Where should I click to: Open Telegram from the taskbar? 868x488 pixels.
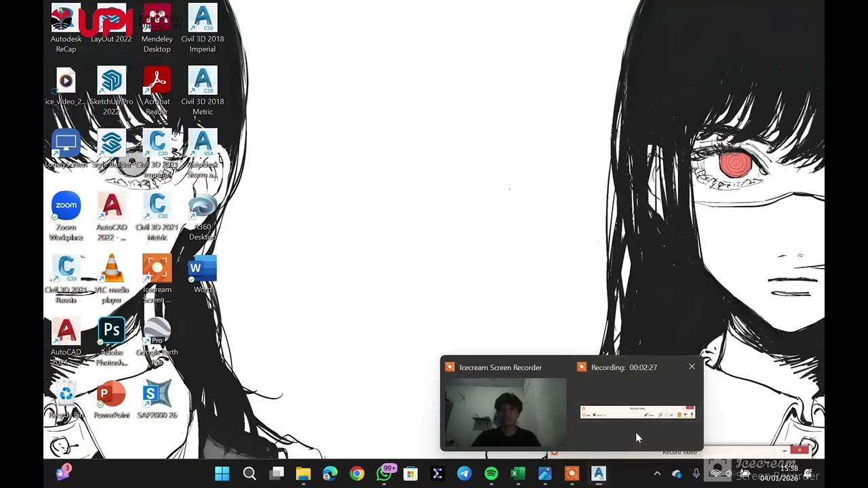tap(465, 474)
